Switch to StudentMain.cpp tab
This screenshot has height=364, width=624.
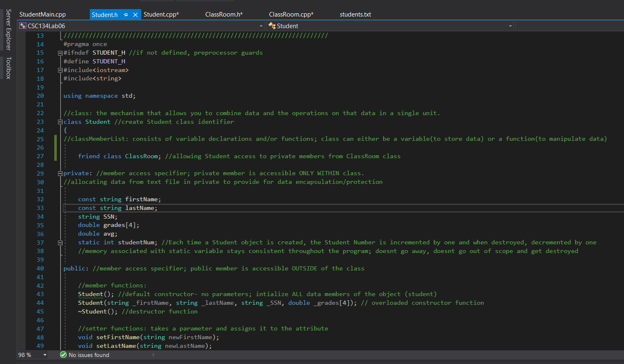43,14
